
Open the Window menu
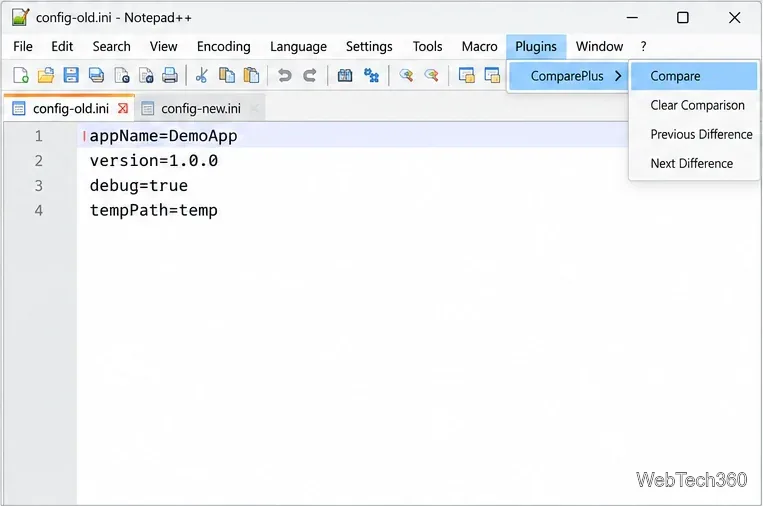tap(599, 46)
